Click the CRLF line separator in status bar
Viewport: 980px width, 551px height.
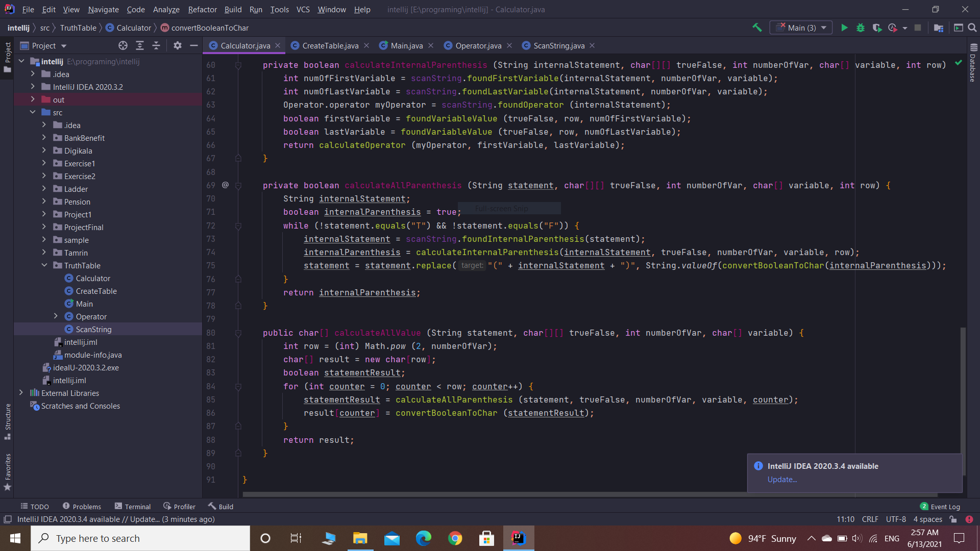pos(870,519)
